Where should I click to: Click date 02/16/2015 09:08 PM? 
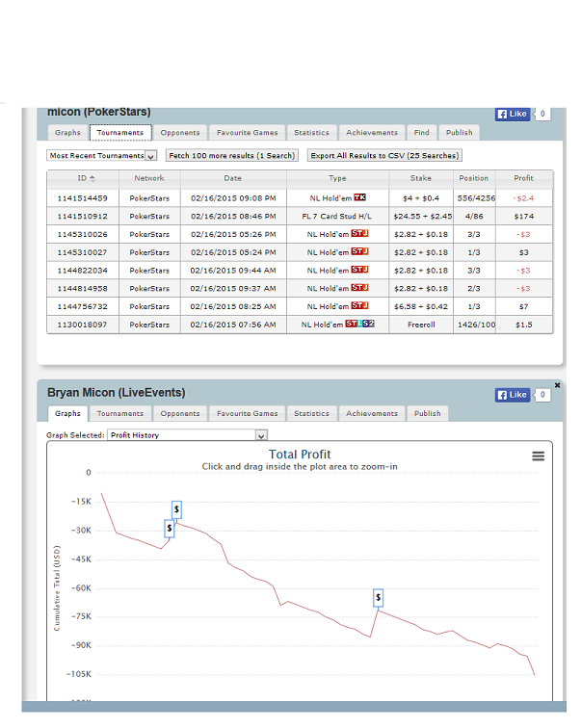coord(233,198)
